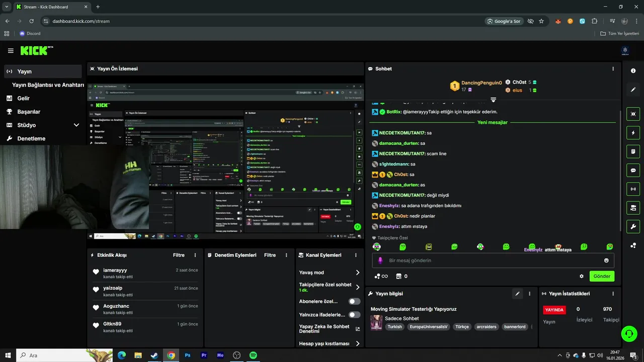Open the info icon in right sidebar

633,71
